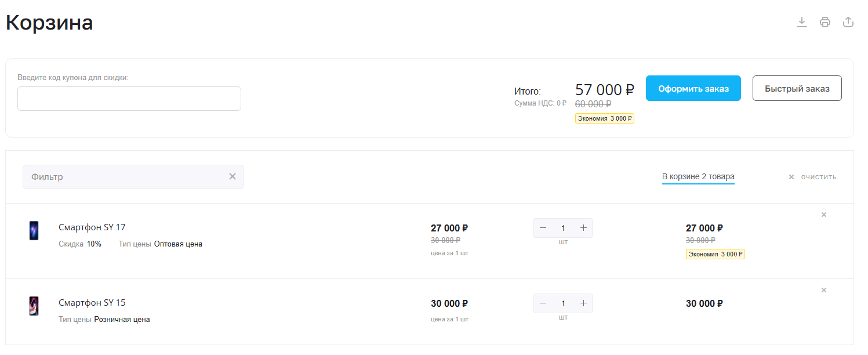The height and width of the screenshot is (355, 868).
Task: Focus the coupon code input field
Action: (x=129, y=99)
